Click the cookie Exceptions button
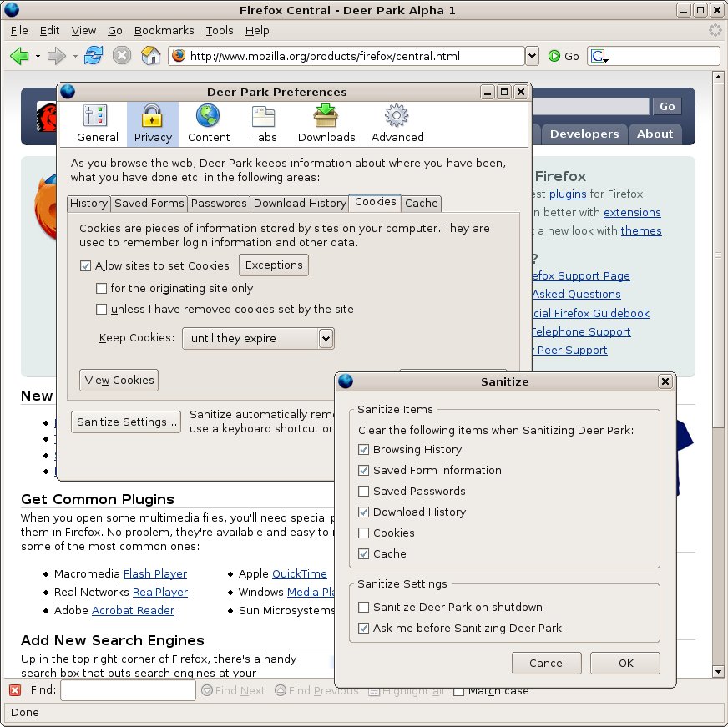728x727 pixels. tap(274, 265)
